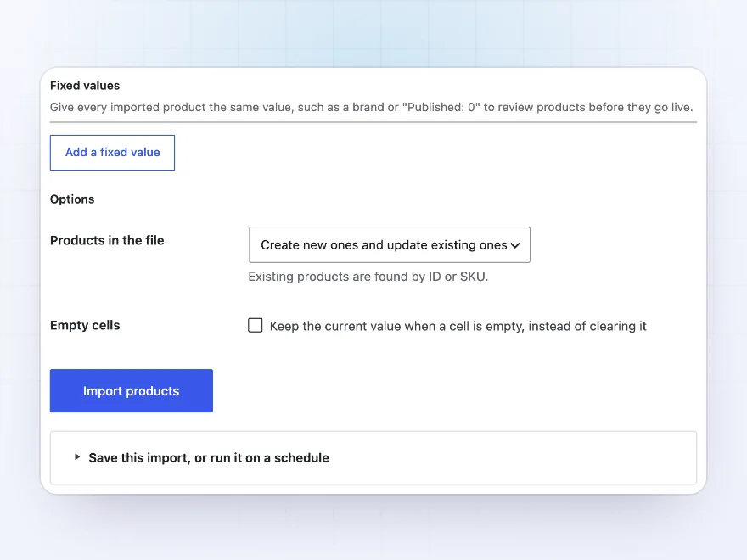Click the Products in the file label

107,240
